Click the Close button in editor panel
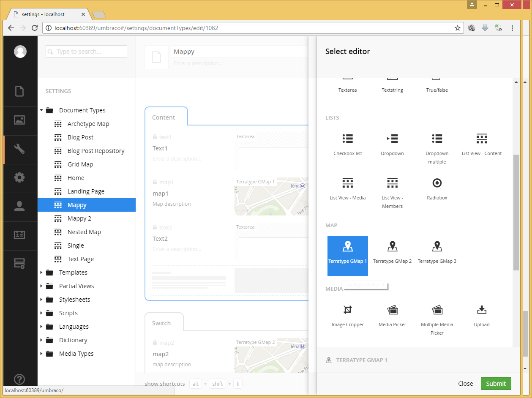The height and width of the screenshot is (398, 532). pos(466,384)
